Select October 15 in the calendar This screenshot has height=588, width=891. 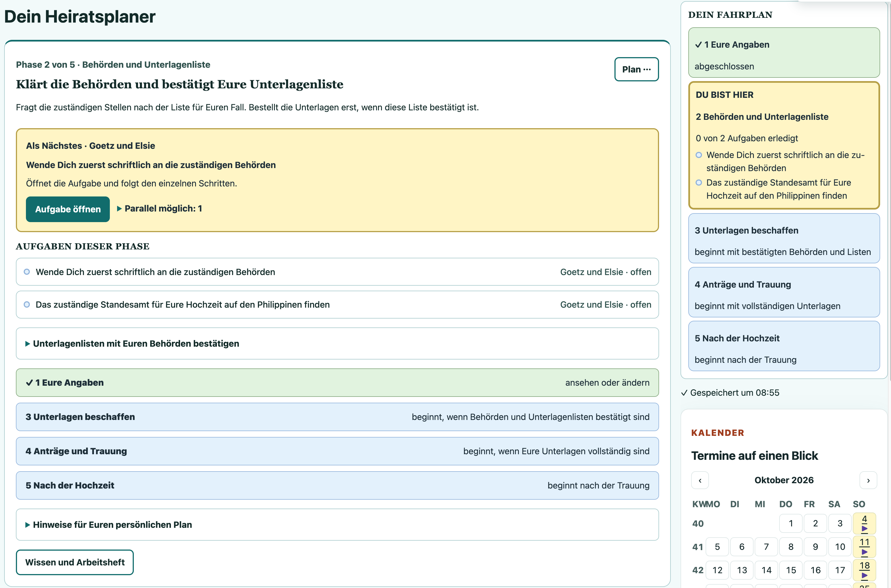pyautogui.click(x=790, y=570)
